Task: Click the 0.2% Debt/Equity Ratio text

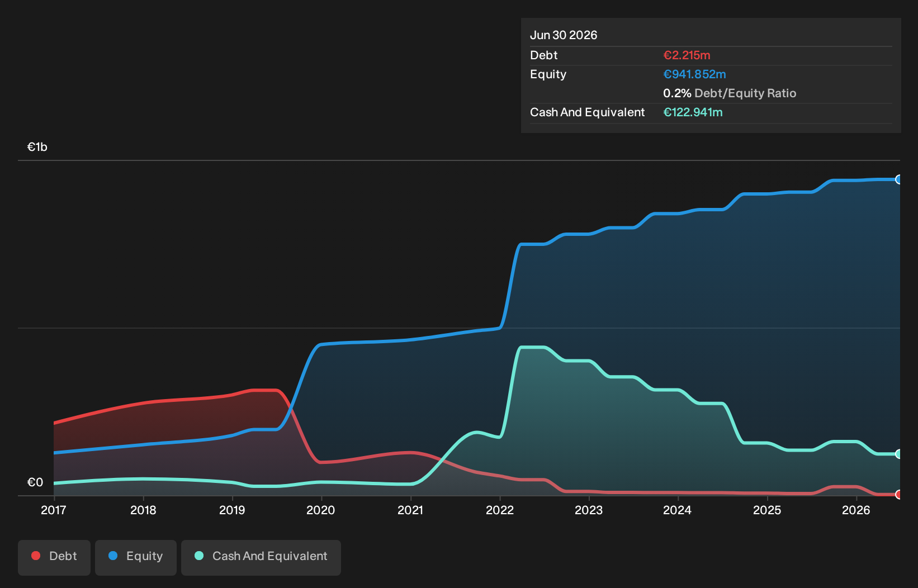Action: (x=730, y=93)
